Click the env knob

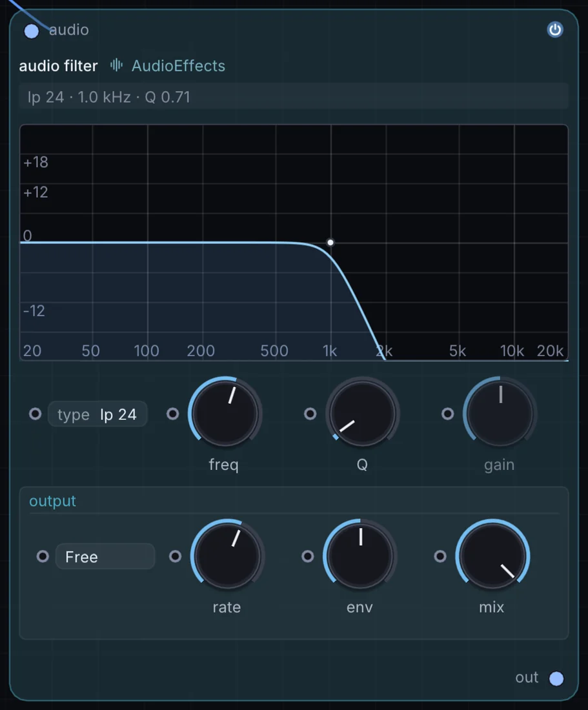[360, 556]
